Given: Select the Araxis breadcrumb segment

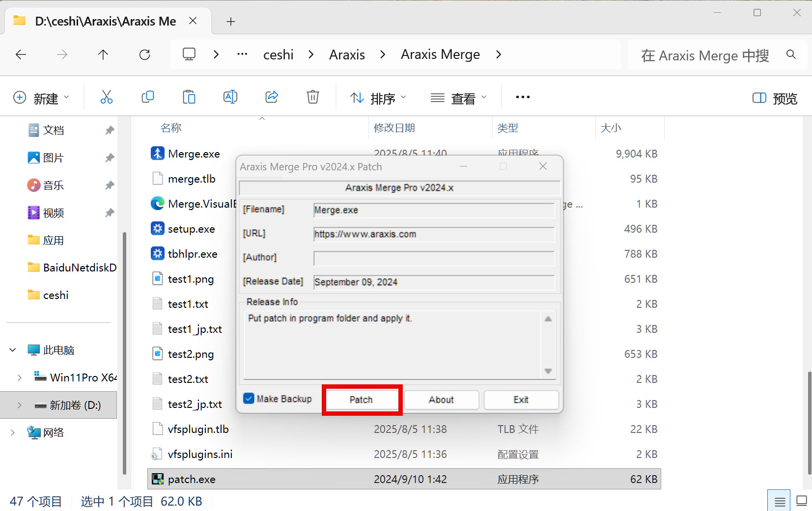Looking at the screenshot, I should click(347, 54).
